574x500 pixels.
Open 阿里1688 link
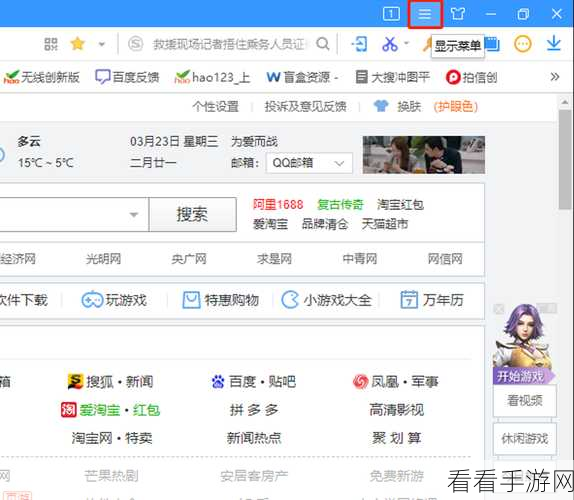(x=278, y=204)
